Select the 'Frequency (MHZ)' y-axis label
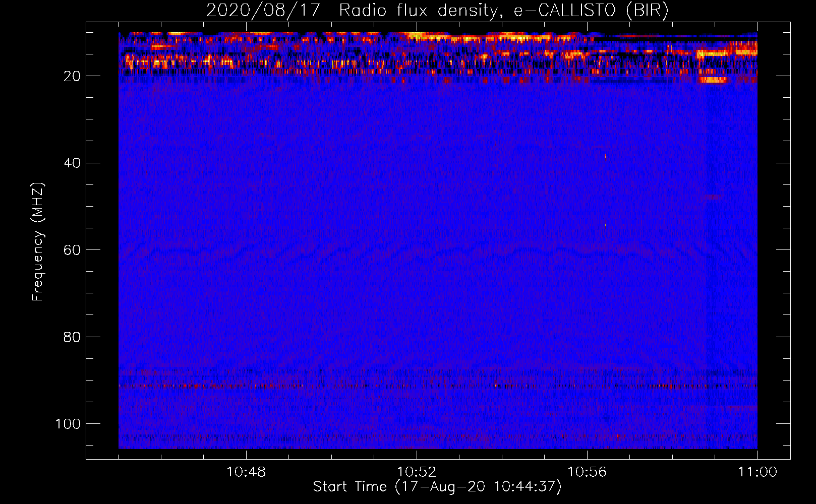Image resolution: width=816 pixels, height=504 pixels. coord(38,242)
